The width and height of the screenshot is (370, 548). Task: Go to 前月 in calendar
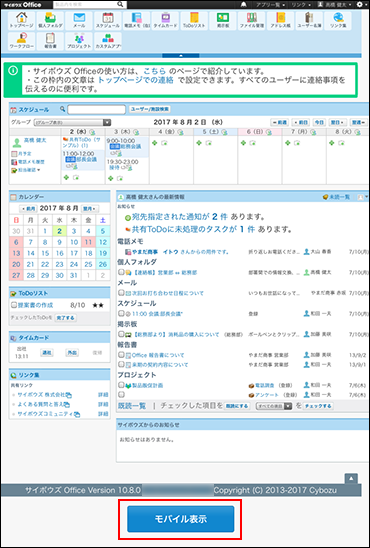click(28, 209)
